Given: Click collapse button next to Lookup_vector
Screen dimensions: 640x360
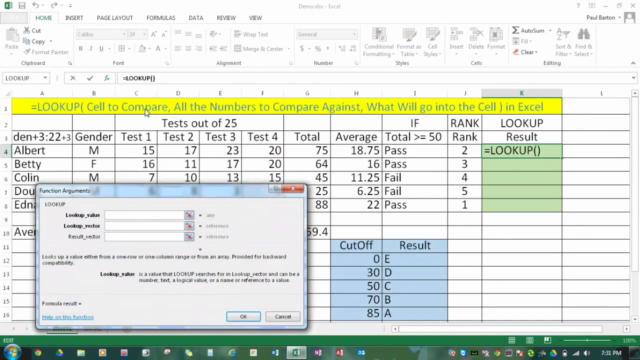Looking at the screenshot, I should (189, 226).
